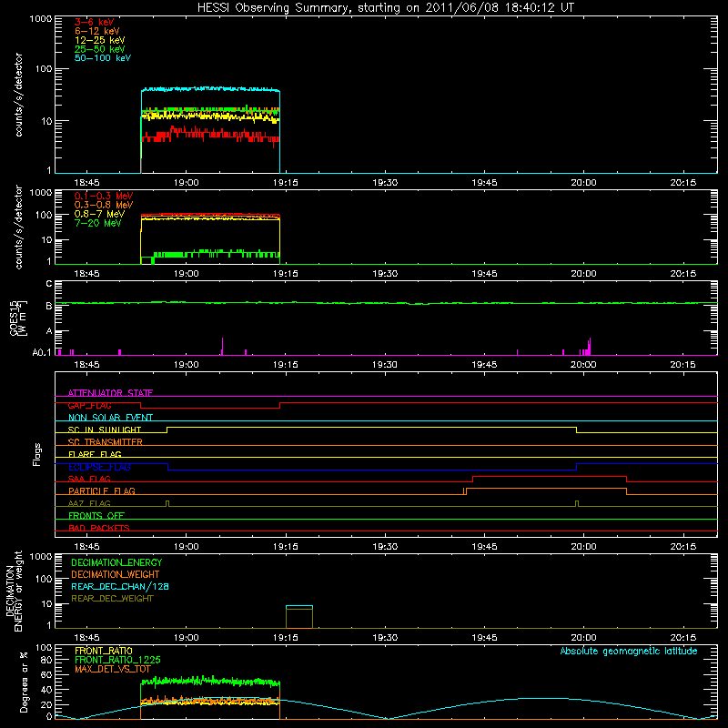Click the 20:00 tick label under the GOES plot
728x728 pixels.
[x=583, y=365]
